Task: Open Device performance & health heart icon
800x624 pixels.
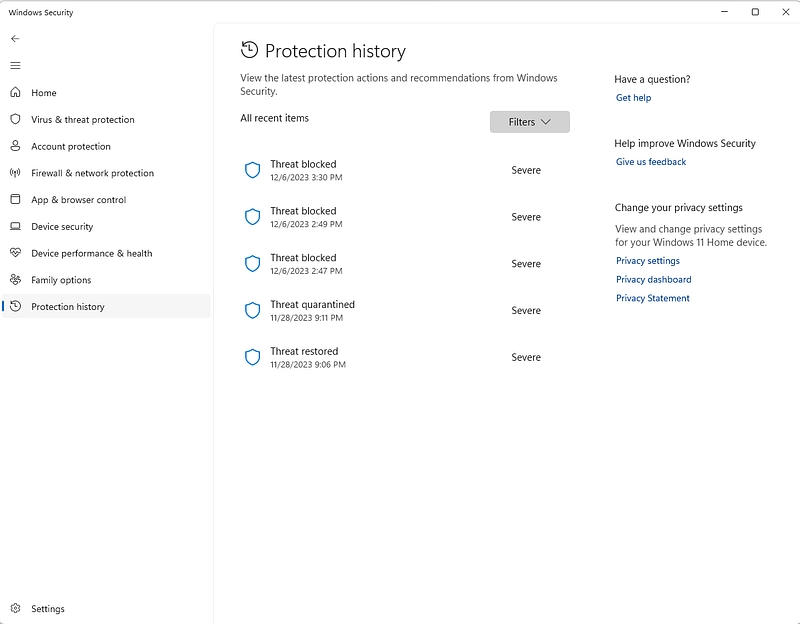Action: tap(15, 253)
